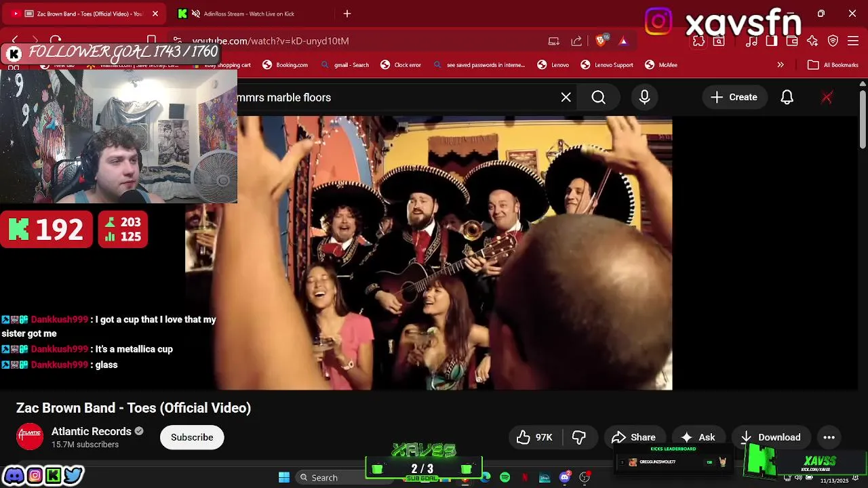Click the Zac Brown Band - Toes video title
The width and height of the screenshot is (868, 488).
pyautogui.click(x=134, y=408)
